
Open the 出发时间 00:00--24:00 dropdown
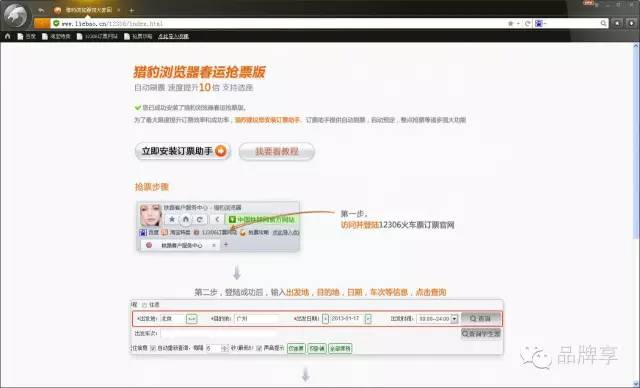click(x=454, y=319)
